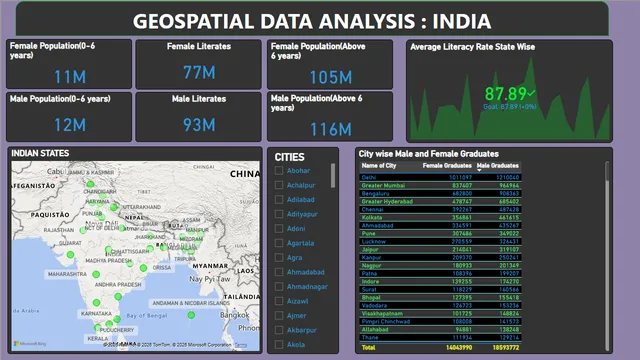Viewport: 640px width, 360px height.
Task: Check the Akola checkbox
Action: pyautogui.click(x=279, y=344)
